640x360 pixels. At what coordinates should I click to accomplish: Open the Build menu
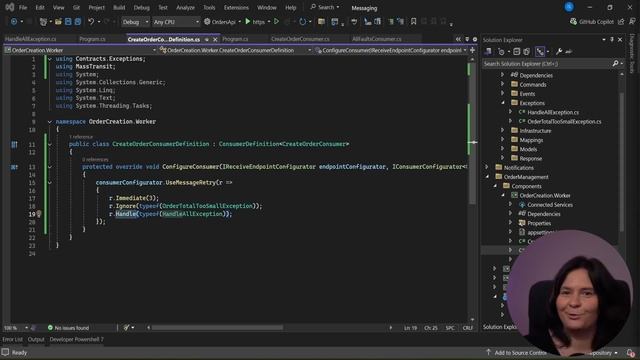click(x=119, y=7)
